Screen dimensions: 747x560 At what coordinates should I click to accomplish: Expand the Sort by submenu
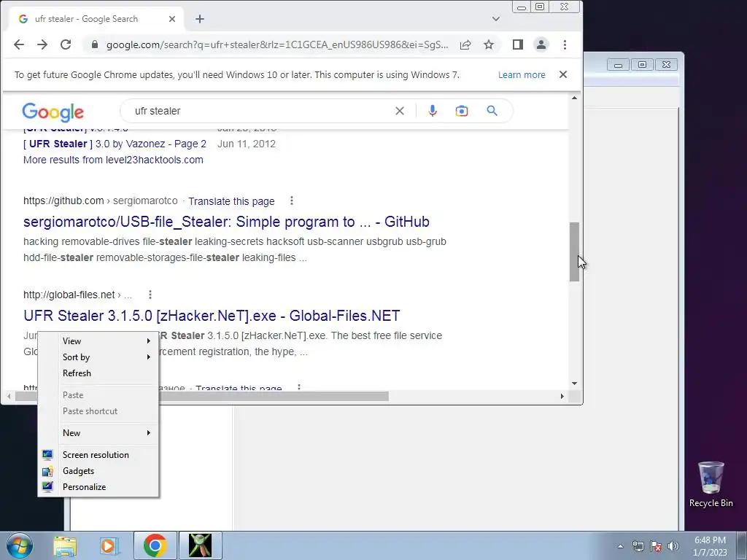click(98, 357)
